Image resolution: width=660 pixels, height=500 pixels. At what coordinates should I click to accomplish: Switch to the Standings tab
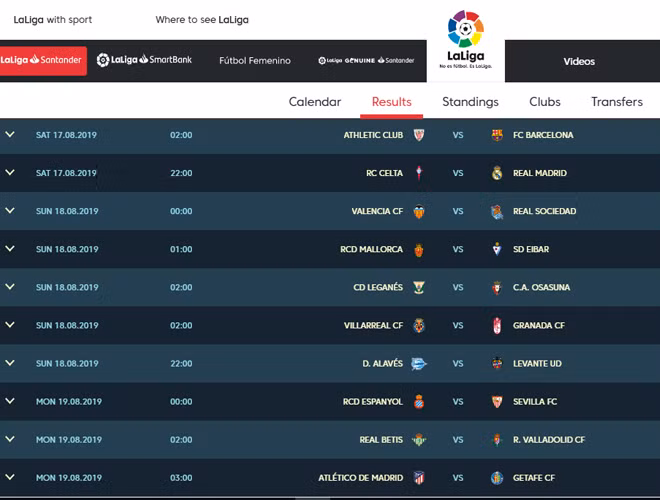[x=470, y=102]
